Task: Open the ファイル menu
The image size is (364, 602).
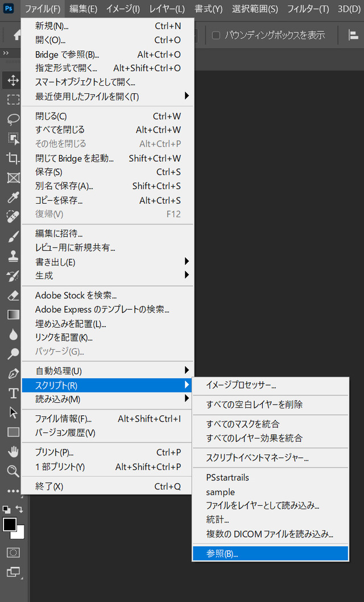Action: pyautogui.click(x=43, y=9)
